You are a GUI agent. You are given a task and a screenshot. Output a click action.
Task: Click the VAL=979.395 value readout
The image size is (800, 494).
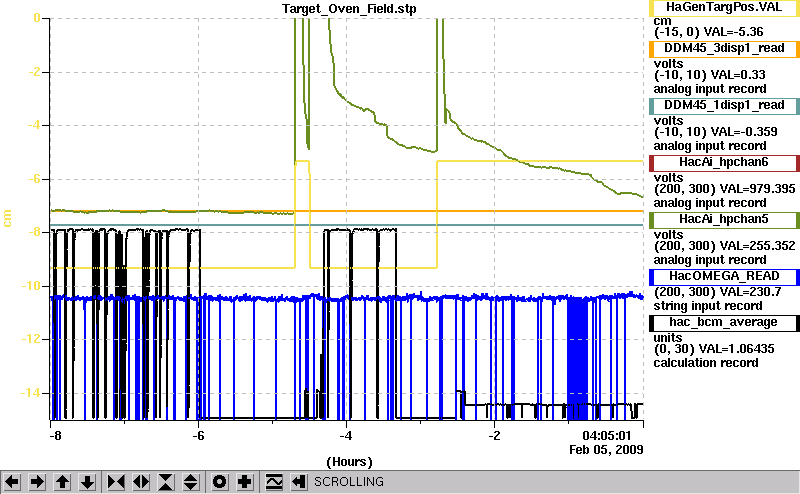[757, 189]
